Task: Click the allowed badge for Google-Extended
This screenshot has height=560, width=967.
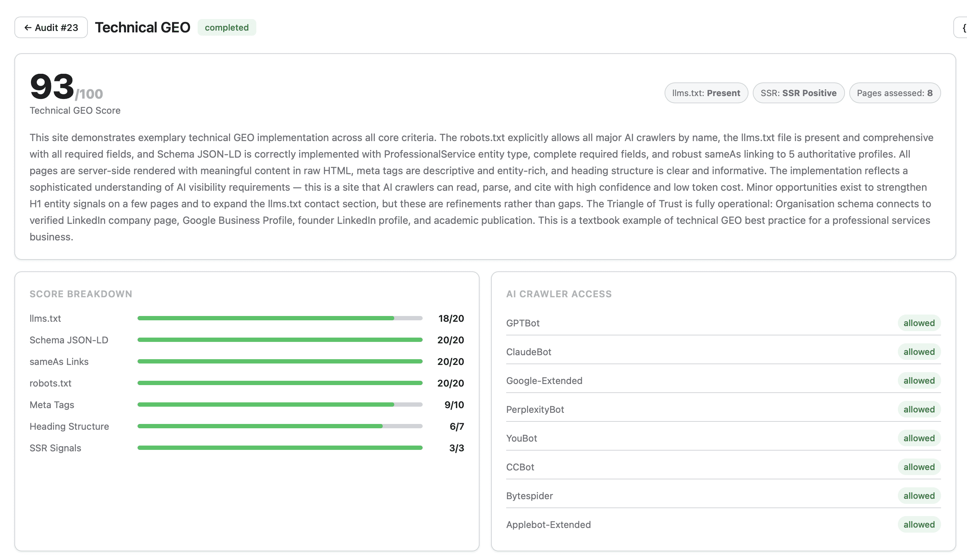Action: (x=919, y=381)
